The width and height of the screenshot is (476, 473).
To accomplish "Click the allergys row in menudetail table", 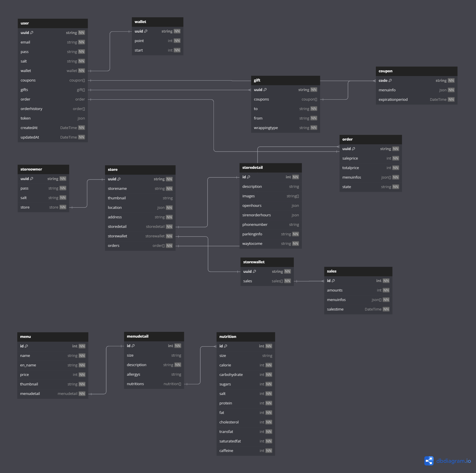I will pyautogui.click(x=154, y=374).
